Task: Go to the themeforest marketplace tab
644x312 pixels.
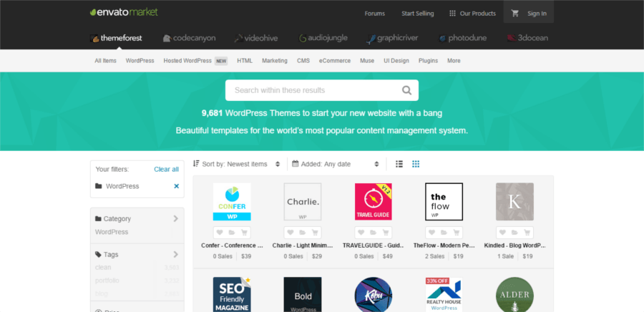Action: [x=116, y=38]
